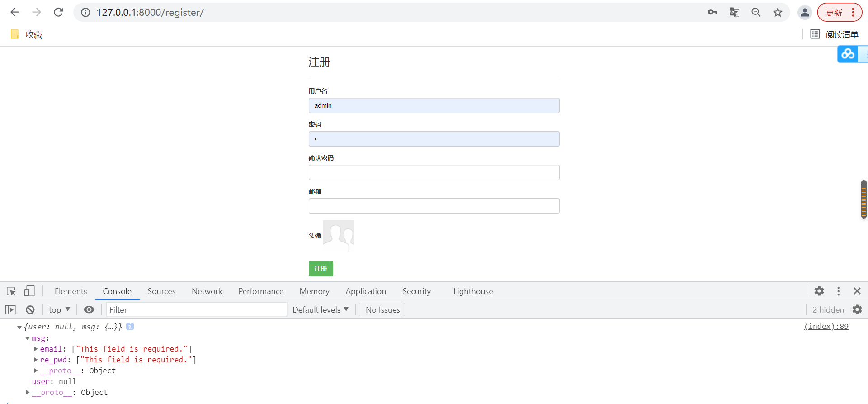Open the Google Translate page icon
Viewport: 868px width, 404px height.
734,12
